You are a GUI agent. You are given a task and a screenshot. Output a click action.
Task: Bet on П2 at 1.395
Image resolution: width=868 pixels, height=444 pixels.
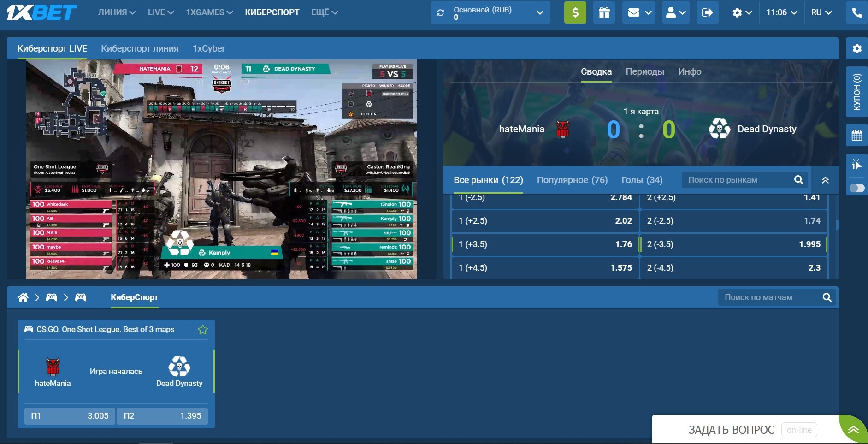tap(162, 416)
